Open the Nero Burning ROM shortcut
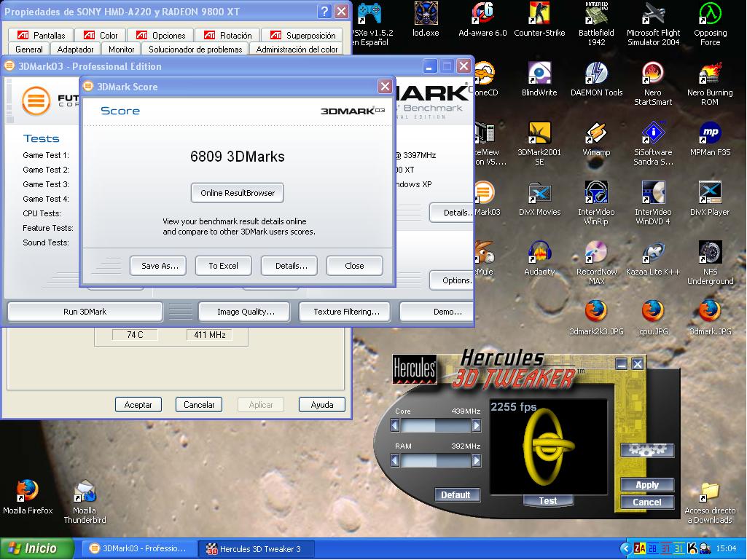 (x=710, y=74)
